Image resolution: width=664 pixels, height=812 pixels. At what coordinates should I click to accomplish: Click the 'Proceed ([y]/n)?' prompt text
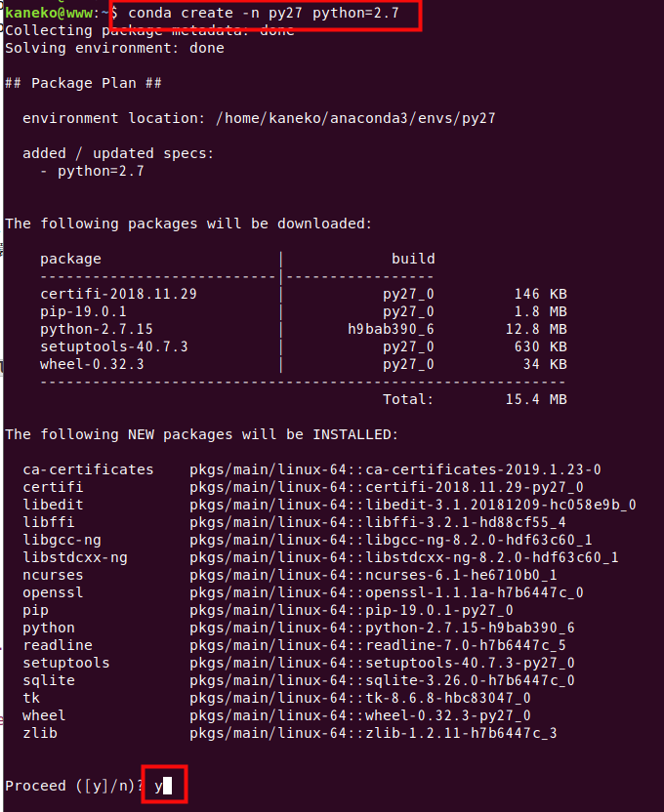[71, 786]
